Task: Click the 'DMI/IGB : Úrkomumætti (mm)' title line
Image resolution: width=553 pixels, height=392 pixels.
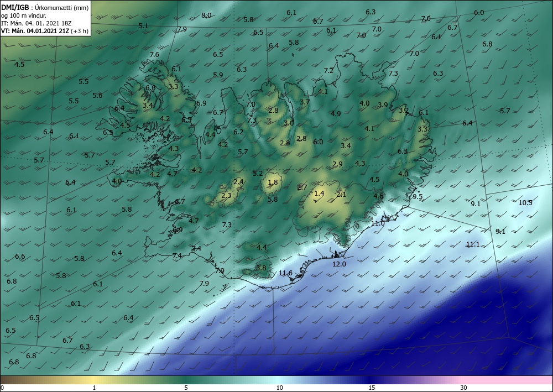Action: tap(45, 7)
